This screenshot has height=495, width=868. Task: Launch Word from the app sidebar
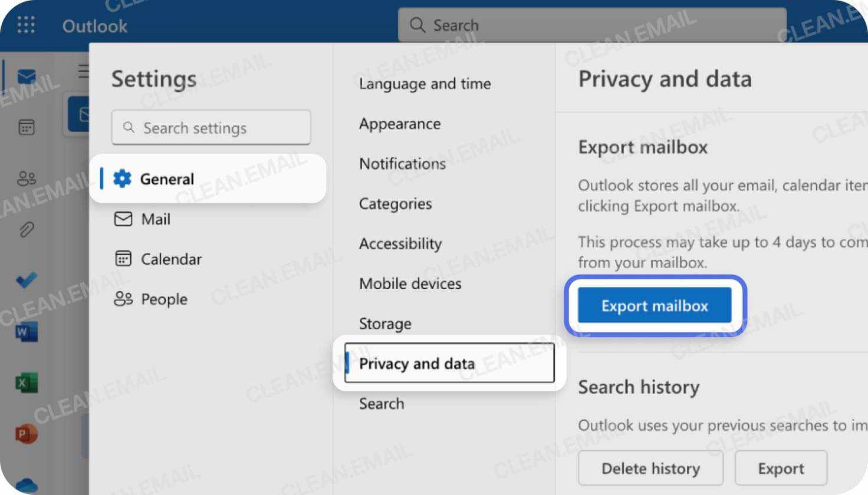click(x=26, y=331)
